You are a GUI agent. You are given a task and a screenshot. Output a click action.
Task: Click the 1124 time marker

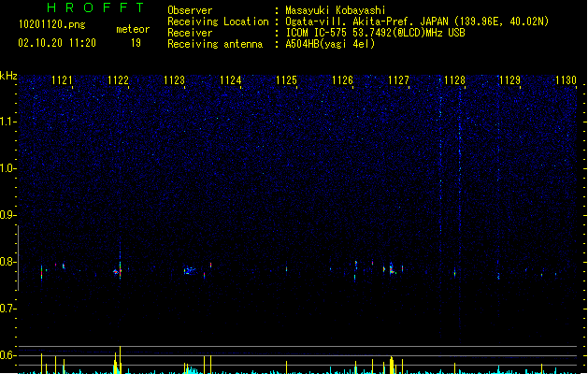[230, 80]
